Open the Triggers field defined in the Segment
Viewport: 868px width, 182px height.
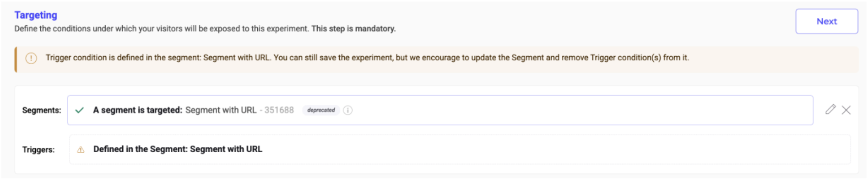[460, 150]
